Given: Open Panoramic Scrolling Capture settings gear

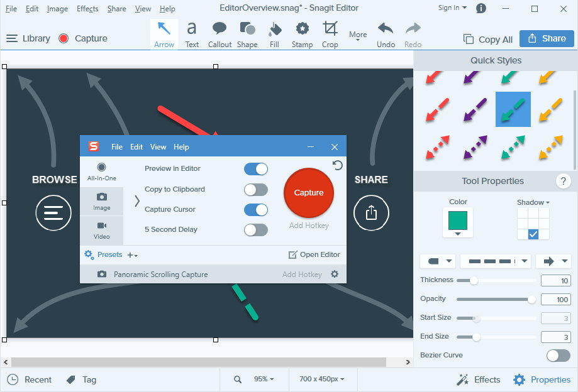Looking at the screenshot, I should 335,274.
